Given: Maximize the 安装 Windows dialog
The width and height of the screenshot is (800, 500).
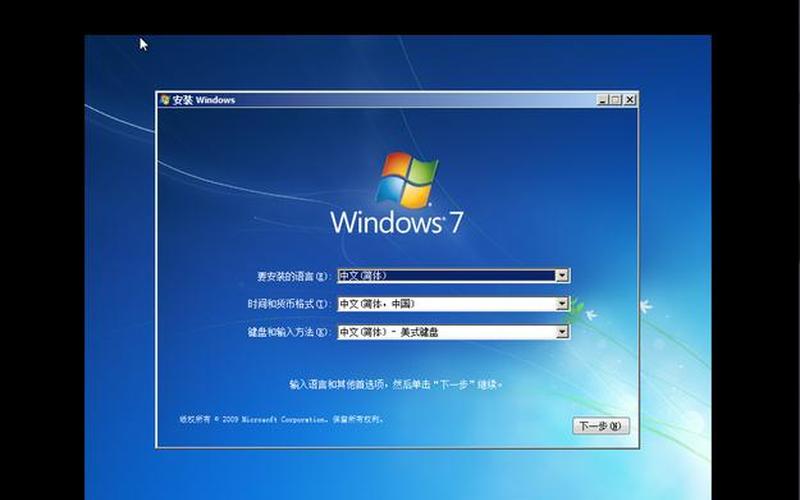Looking at the screenshot, I should coord(615,100).
